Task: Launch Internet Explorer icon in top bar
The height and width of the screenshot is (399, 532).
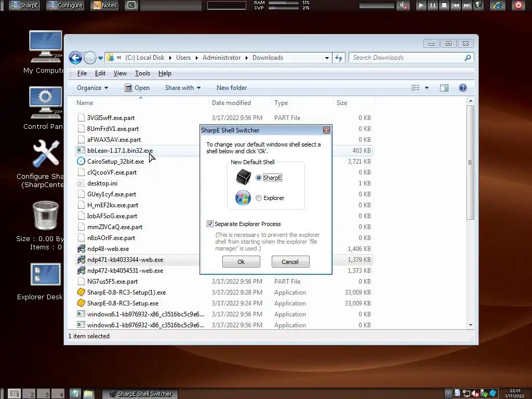Action: pos(497,5)
